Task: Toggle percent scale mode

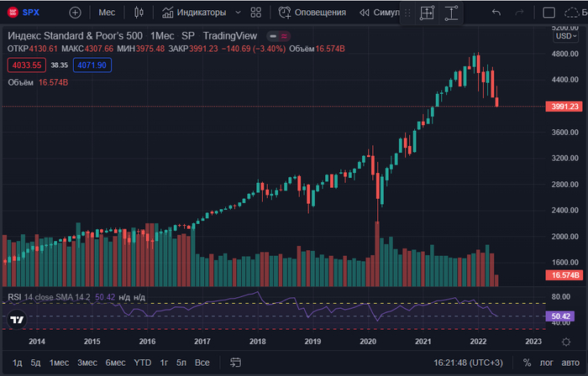Action: click(x=527, y=363)
